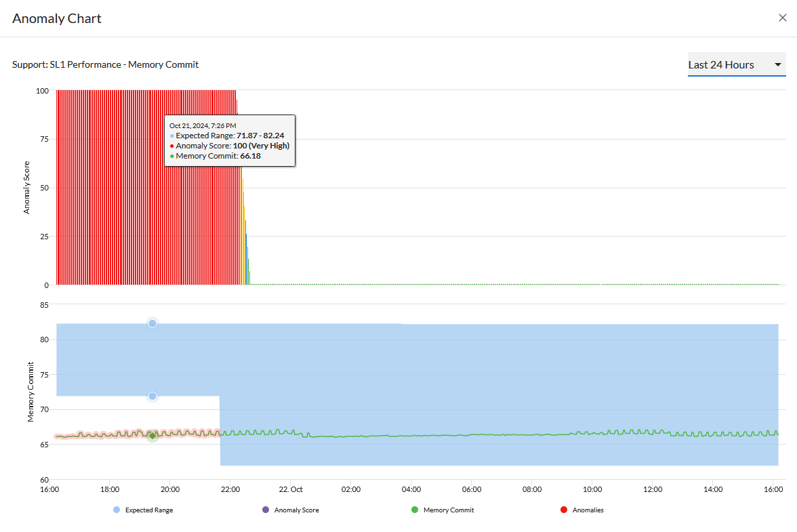Select the upper Expected Range marker point
Screen dimensions: 797x532
pyautogui.click(x=152, y=323)
